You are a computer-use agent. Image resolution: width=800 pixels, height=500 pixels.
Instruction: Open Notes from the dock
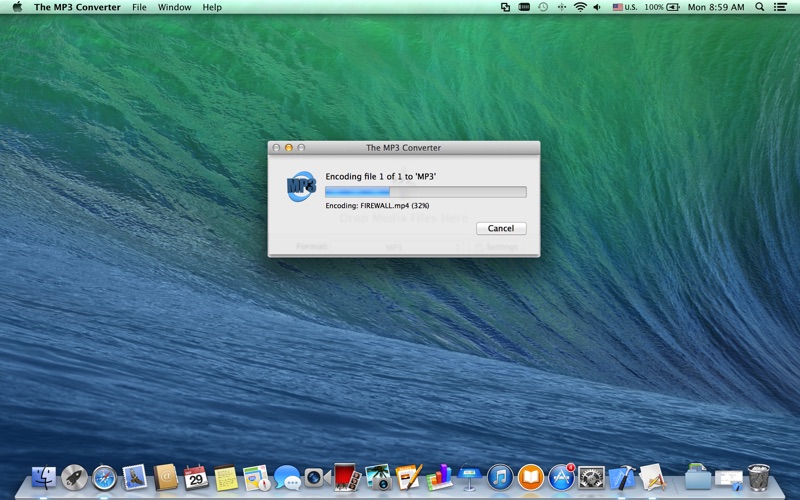tap(226, 478)
